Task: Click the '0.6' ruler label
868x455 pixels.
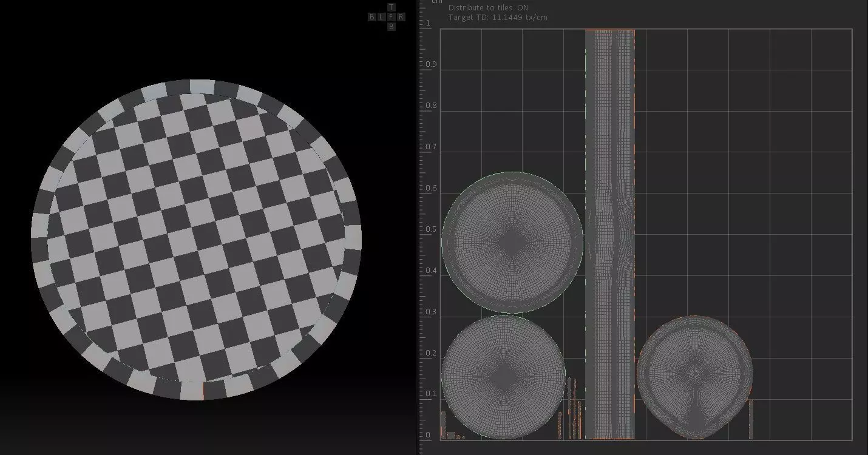Action: (430, 188)
